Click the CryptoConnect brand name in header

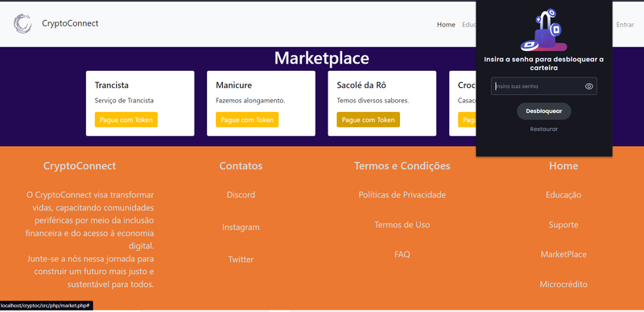(70, 23)
